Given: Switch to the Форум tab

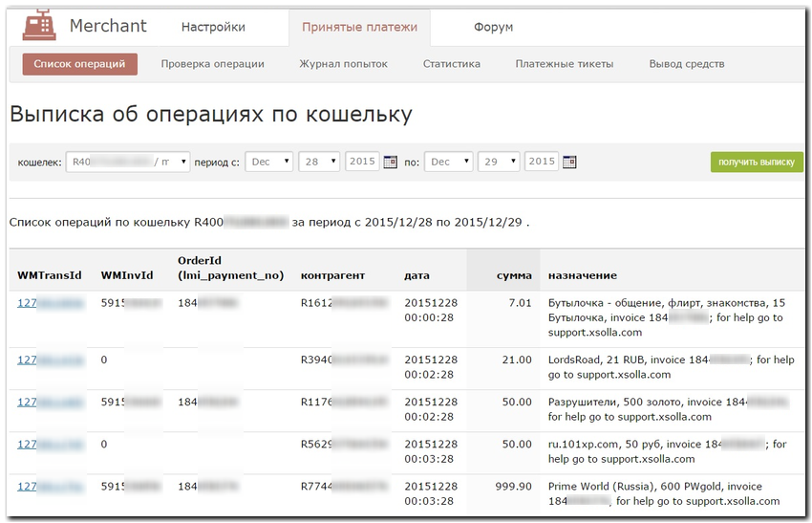Looking at the screenshot, I should click(493, 28).
